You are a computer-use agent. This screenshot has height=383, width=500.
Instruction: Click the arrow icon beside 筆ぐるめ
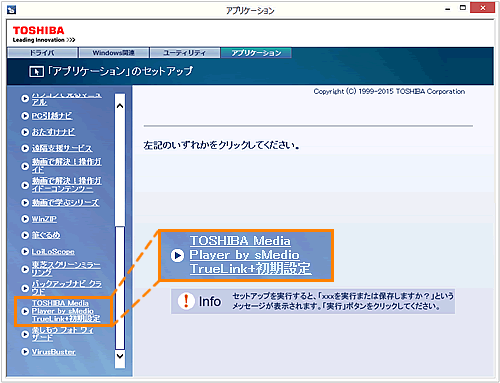(x=25, y=235)
